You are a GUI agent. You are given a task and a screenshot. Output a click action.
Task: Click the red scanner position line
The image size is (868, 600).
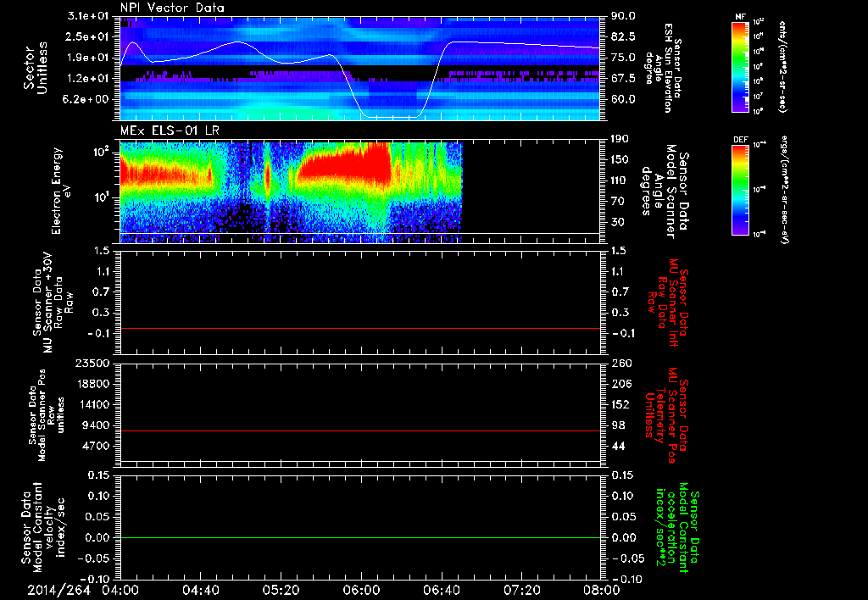359,431
